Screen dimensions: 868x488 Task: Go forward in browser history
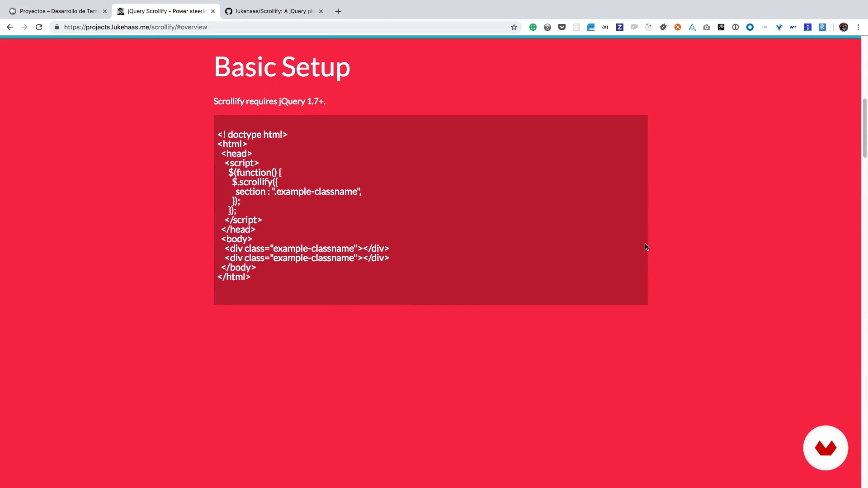(24, 27)
